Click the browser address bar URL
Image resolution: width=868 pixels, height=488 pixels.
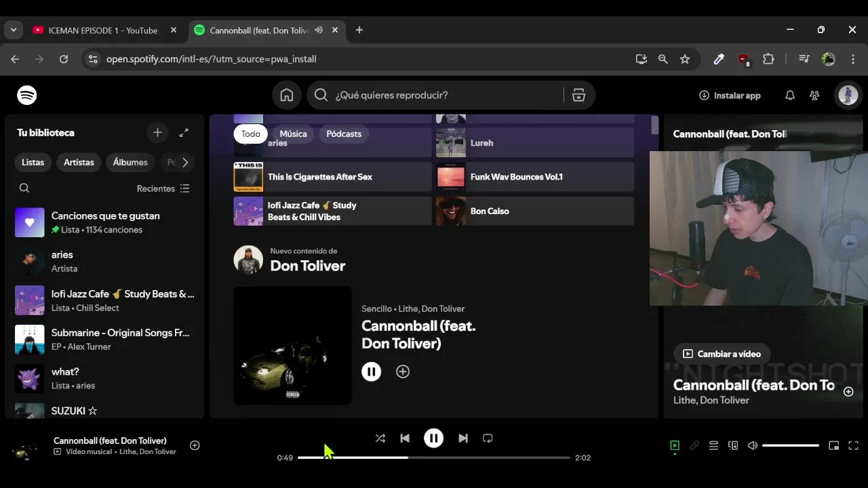point(212,59)
